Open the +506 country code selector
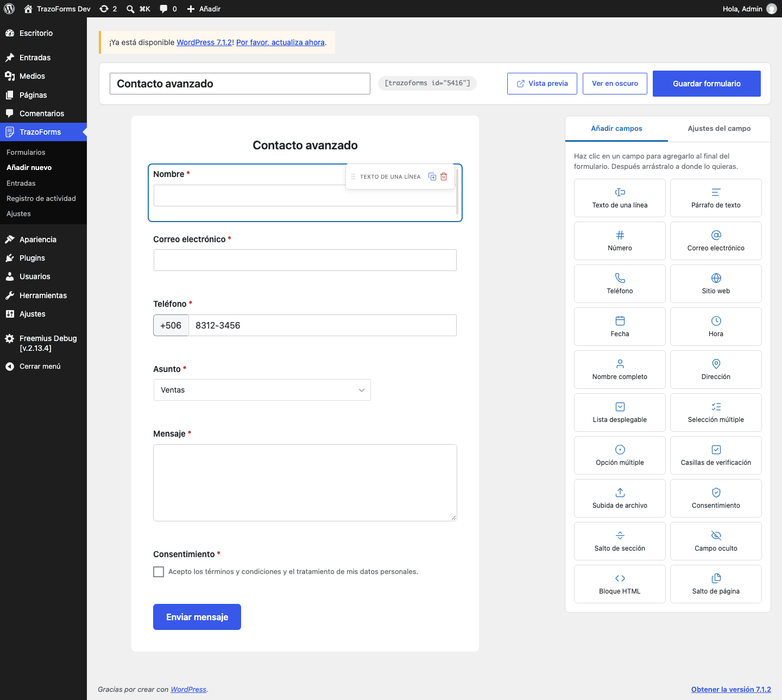The height and width of the screenshot is (700, 782). tap(171, 325)
